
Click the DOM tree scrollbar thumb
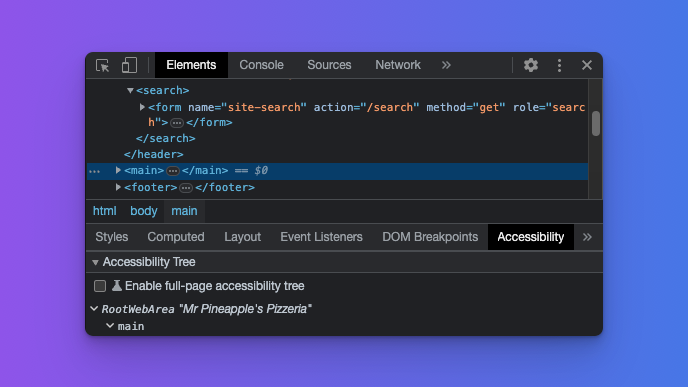595,124
